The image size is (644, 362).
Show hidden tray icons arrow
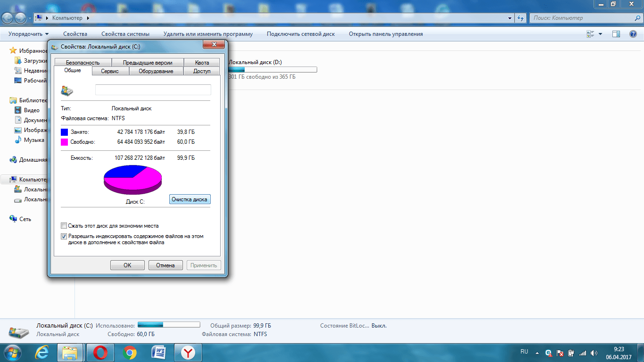(537, 352)
